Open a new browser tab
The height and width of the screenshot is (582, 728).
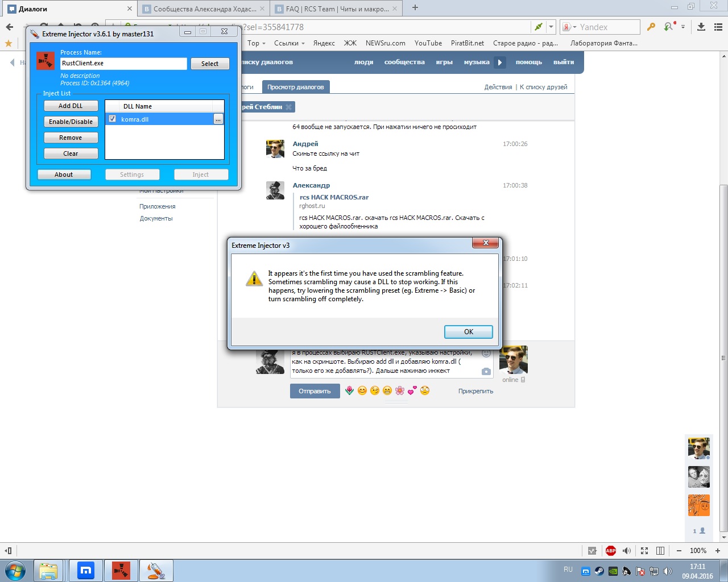pos(415,8)
